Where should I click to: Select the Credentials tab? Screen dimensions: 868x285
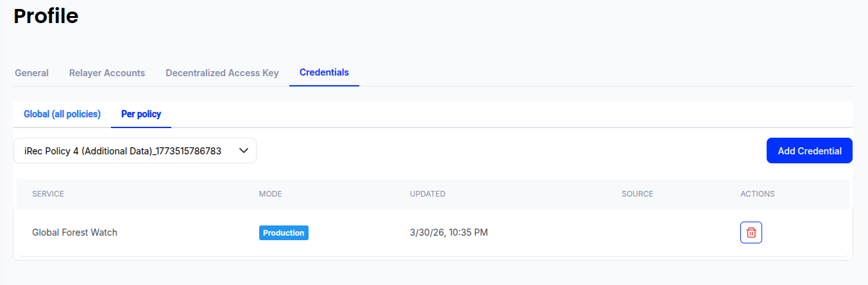pyautogui.click(x=324, y=72)
